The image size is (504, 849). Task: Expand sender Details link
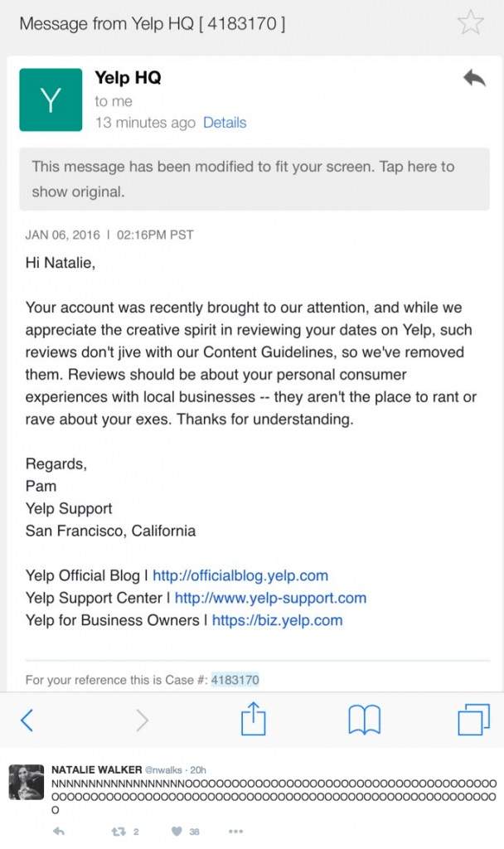point(225,123)
